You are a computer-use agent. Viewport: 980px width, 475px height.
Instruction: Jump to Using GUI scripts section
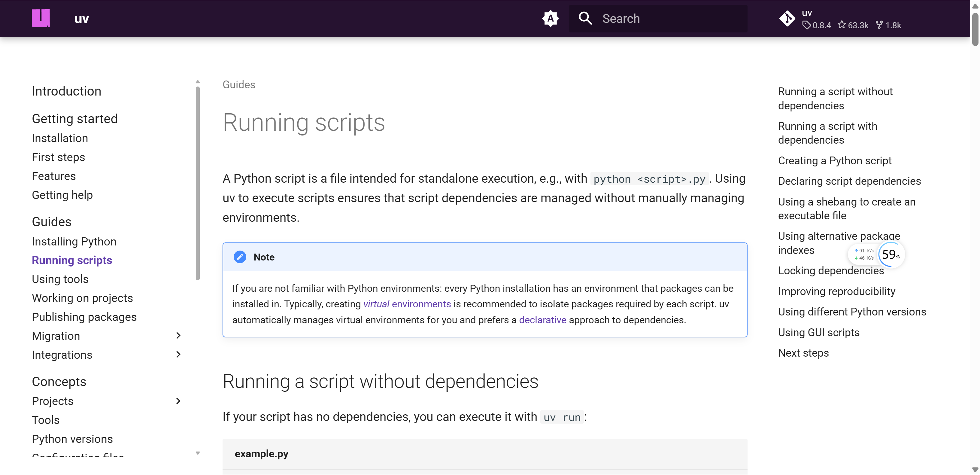click(x=819, y=332)
